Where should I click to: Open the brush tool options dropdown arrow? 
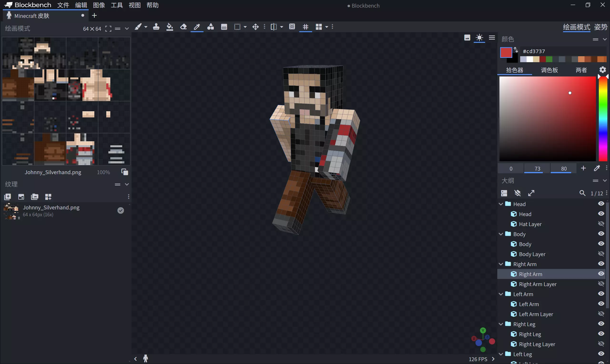coord(146,27)
